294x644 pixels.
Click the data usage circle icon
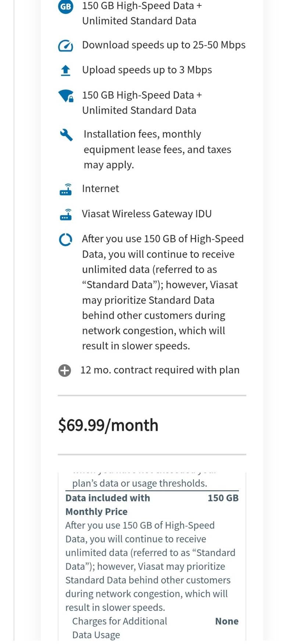tap(65, 240)
